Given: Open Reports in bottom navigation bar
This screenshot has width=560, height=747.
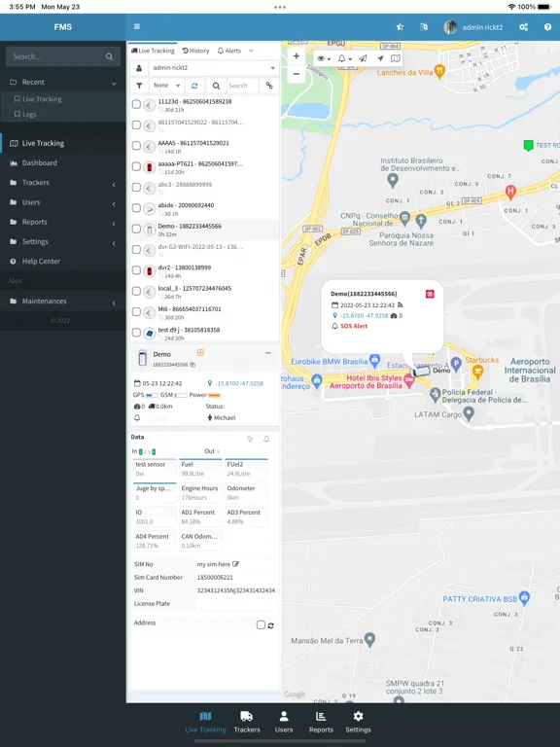Looking at the screenshot, I should pyautogui.click(x=321, y=722).
